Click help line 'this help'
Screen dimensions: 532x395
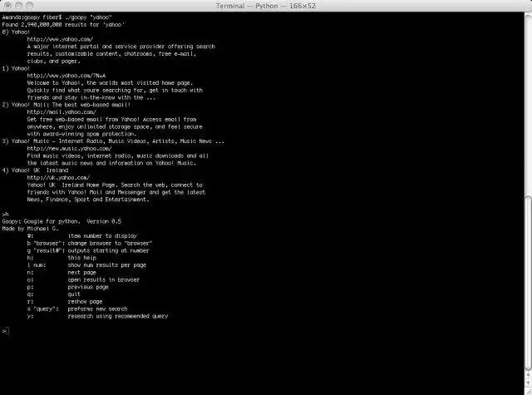click(x=82, y=258)
